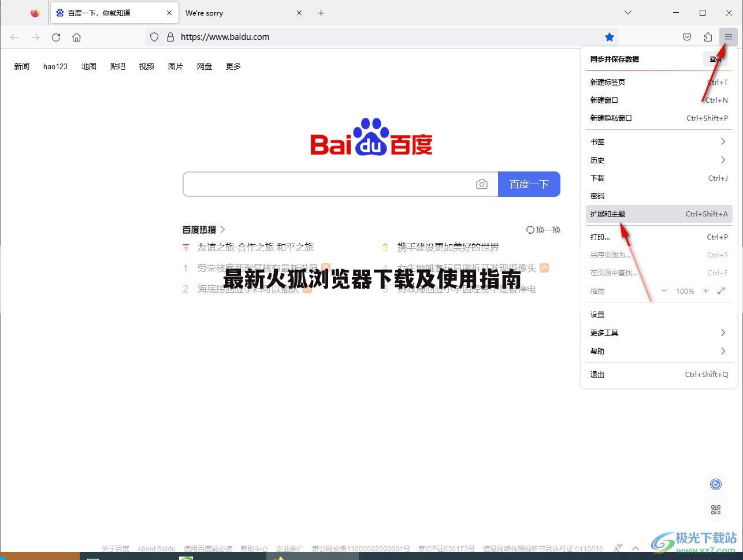The width and height of the screenshot is (743, 560).
Task: Click the zoom out minus button
Action: click(664, 291)
